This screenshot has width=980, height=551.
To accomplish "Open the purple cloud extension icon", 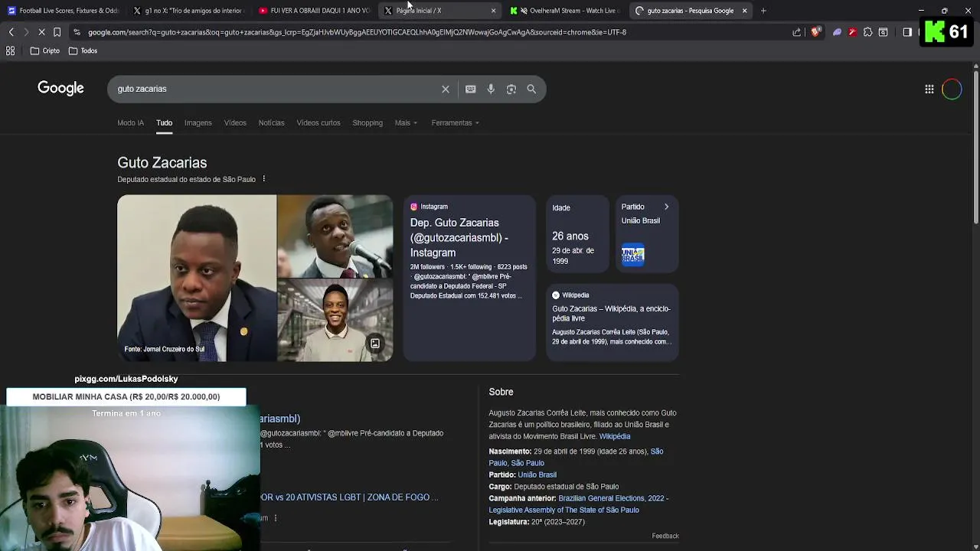I will pyautogui.click(x=837, y=32).
